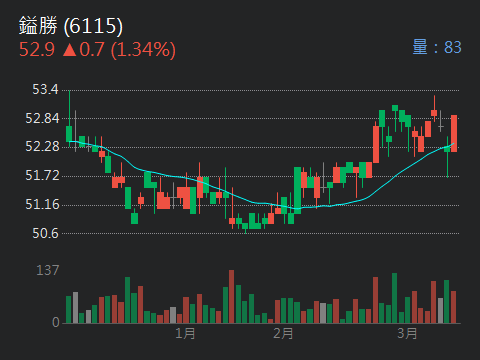Click the stock title 鎰勝 (6115)
This screenshot has height=360, width=480.
point(71,26)
